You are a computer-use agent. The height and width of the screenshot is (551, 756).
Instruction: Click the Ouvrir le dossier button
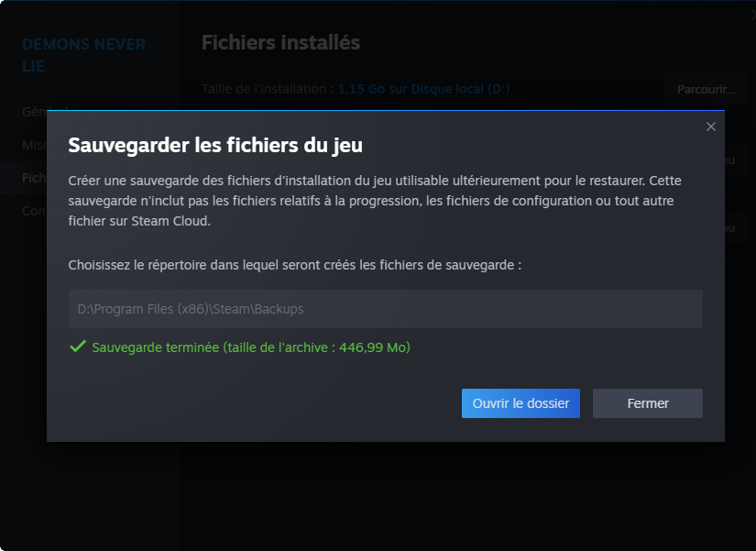520,403
